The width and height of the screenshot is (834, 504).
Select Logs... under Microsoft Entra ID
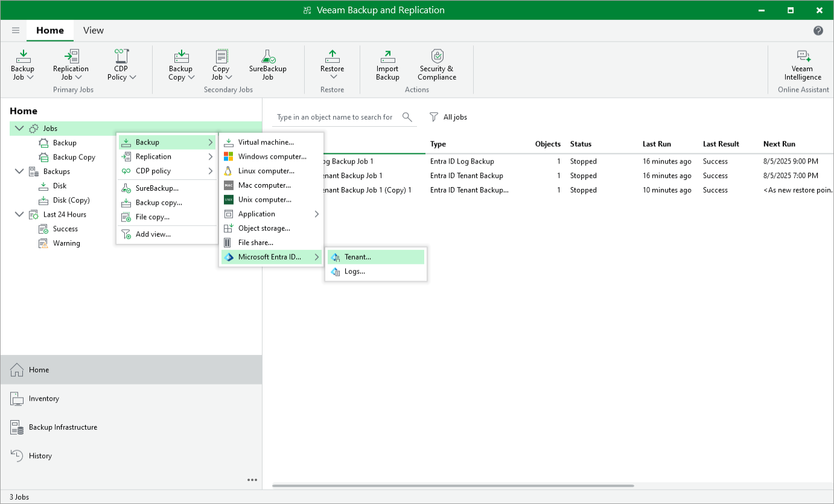(x=376, y=272)
